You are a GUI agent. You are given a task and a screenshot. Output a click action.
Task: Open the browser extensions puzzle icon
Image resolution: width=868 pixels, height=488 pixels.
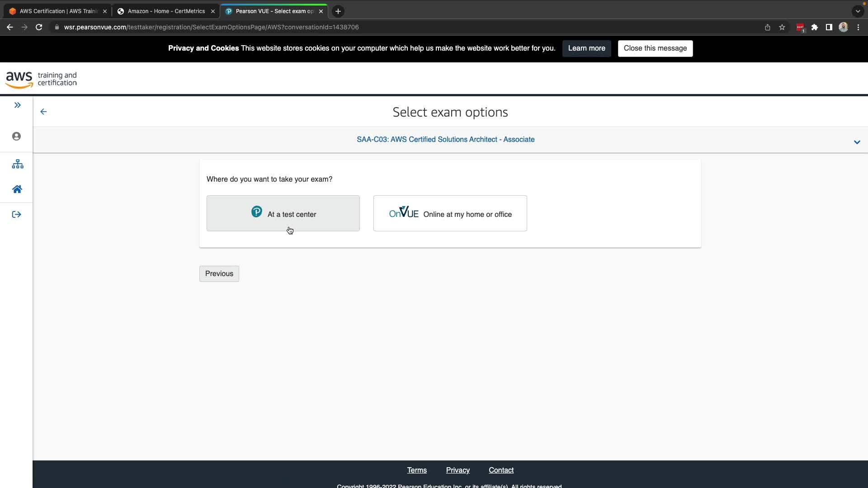[815, 27]
